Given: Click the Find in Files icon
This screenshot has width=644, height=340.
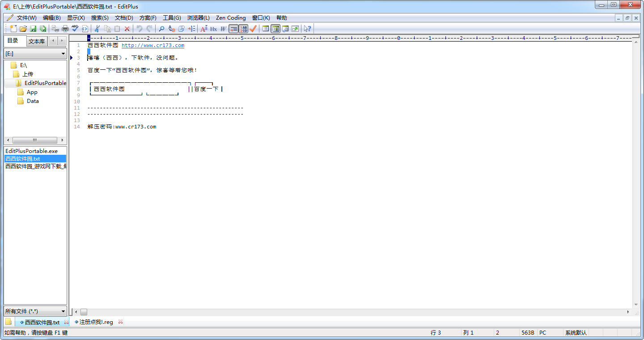Looking at the screenshot, I should [182, 29].
